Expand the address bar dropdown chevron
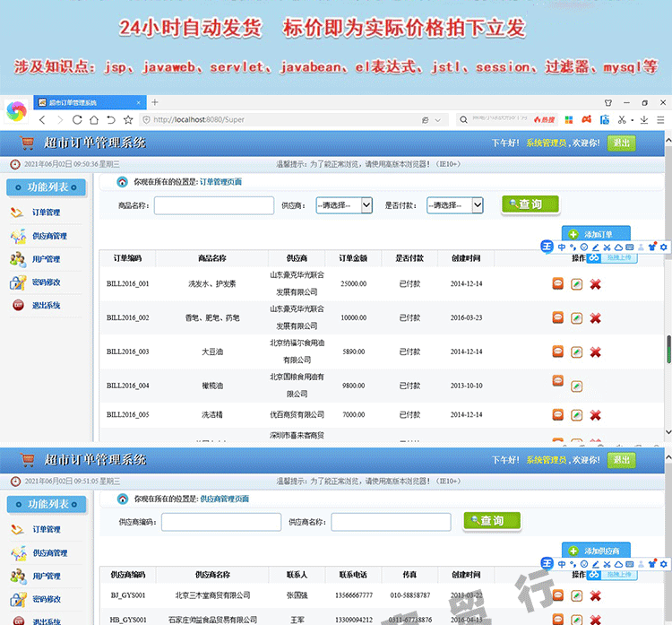 (437, 120)
